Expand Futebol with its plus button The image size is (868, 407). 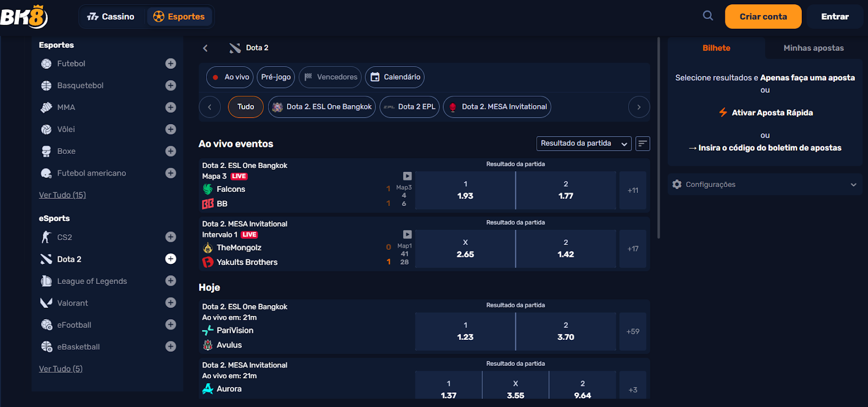(170, 63)
